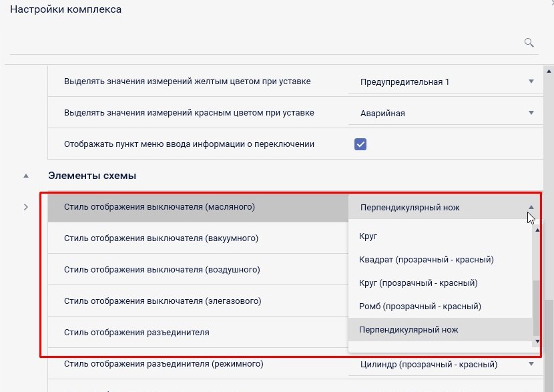
Task: Select 'Перпендикулярный нож' list option
Action: pos(408,330)
